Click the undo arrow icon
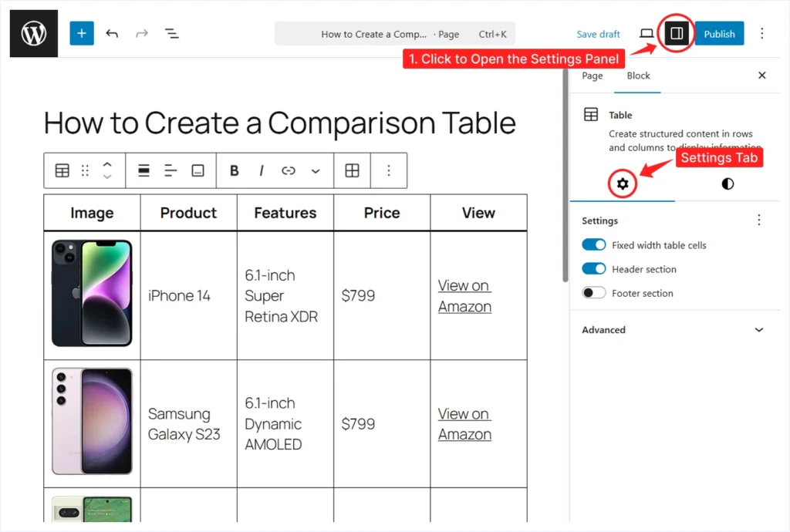Image resolution: width=790 pixels, height=532 pixels. click(112, 34)
